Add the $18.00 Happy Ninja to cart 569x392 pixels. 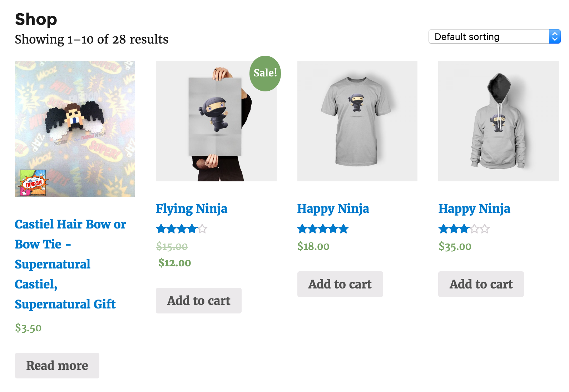click(x=340, y=284)
